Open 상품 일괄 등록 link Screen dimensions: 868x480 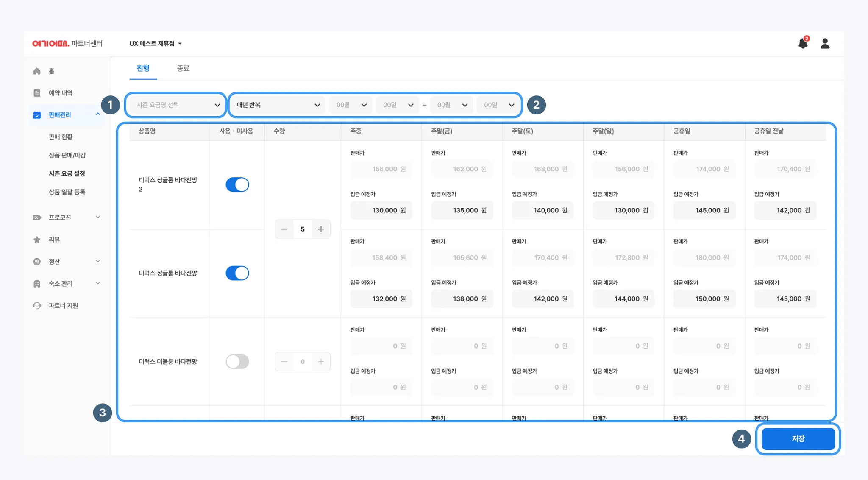67,192
